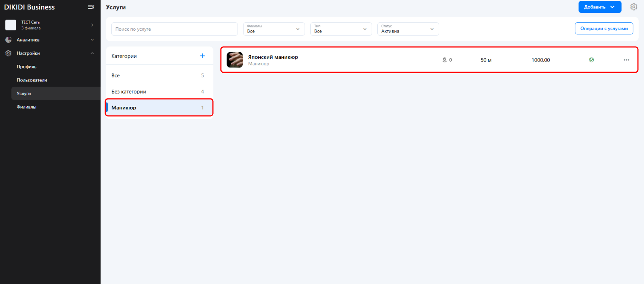The width and height of the screenshot is (644, 284).
Task: Open the Статус filter dropdown
Action: coord(408,29)
